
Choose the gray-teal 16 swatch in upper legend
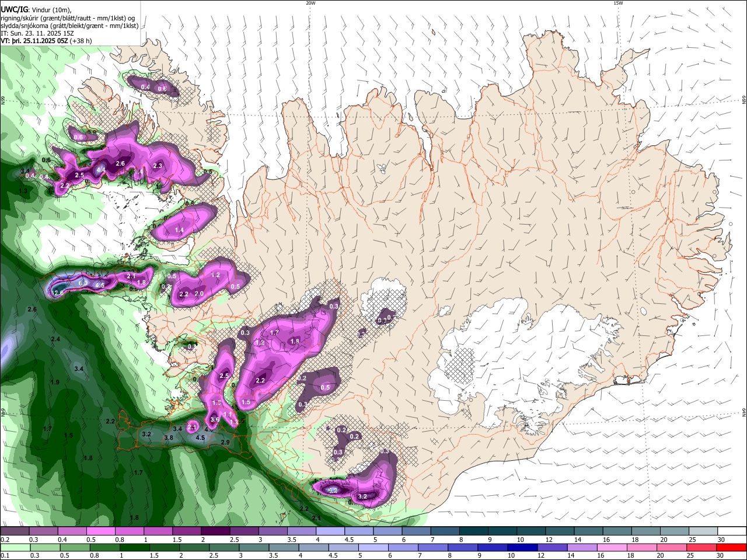click(617, 531)
